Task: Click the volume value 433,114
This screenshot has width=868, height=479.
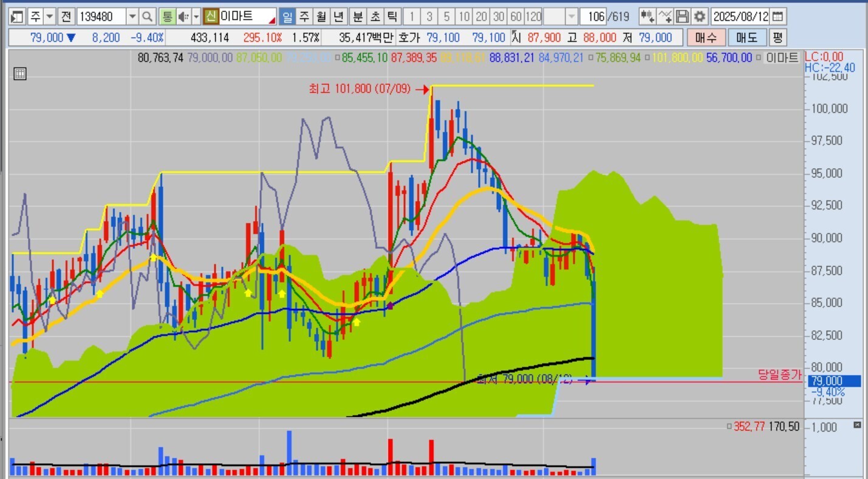Action: click(x=210, y=38)
